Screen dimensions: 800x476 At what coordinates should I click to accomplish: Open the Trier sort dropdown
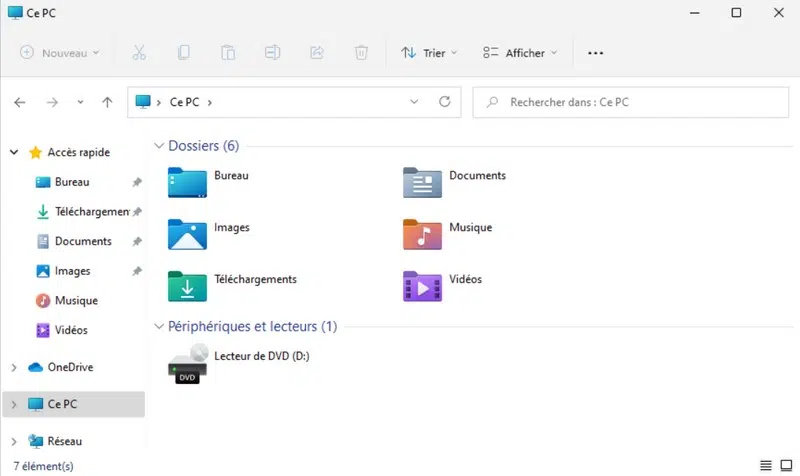click(429, 53)
